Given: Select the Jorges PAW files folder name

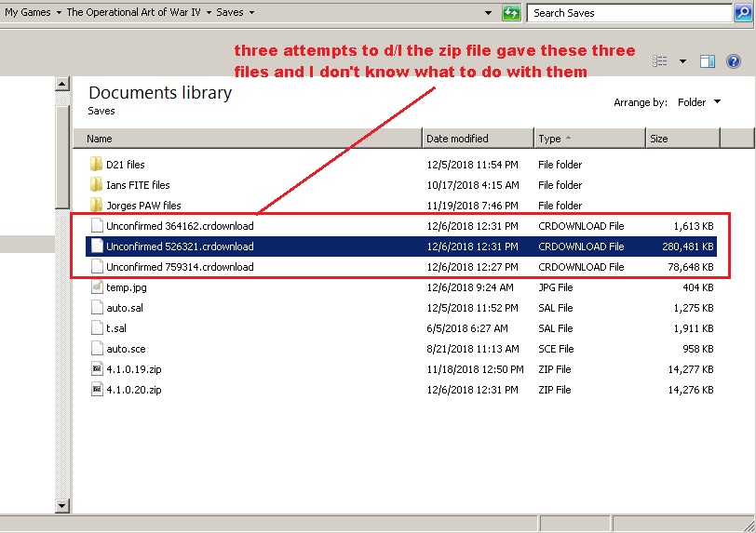Looking at the screenshot, I should coord(143,206).
